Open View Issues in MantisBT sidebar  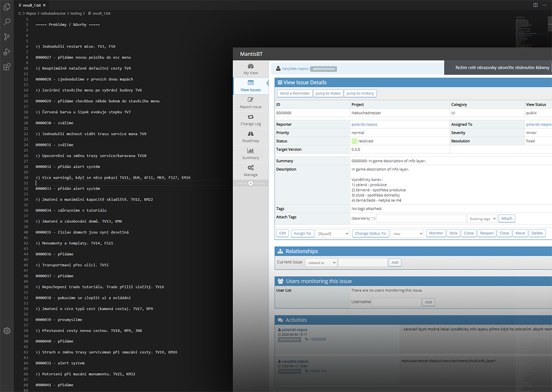[250, 86]
